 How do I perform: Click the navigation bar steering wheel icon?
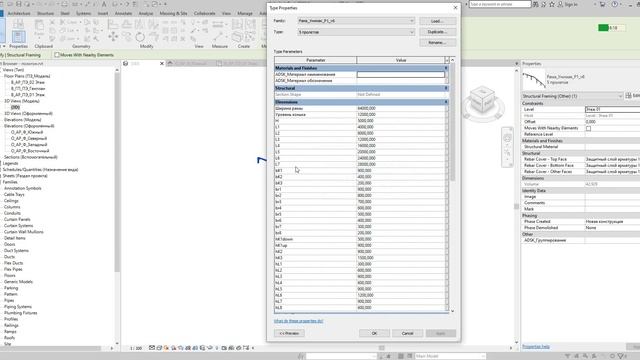pos(507,138)
